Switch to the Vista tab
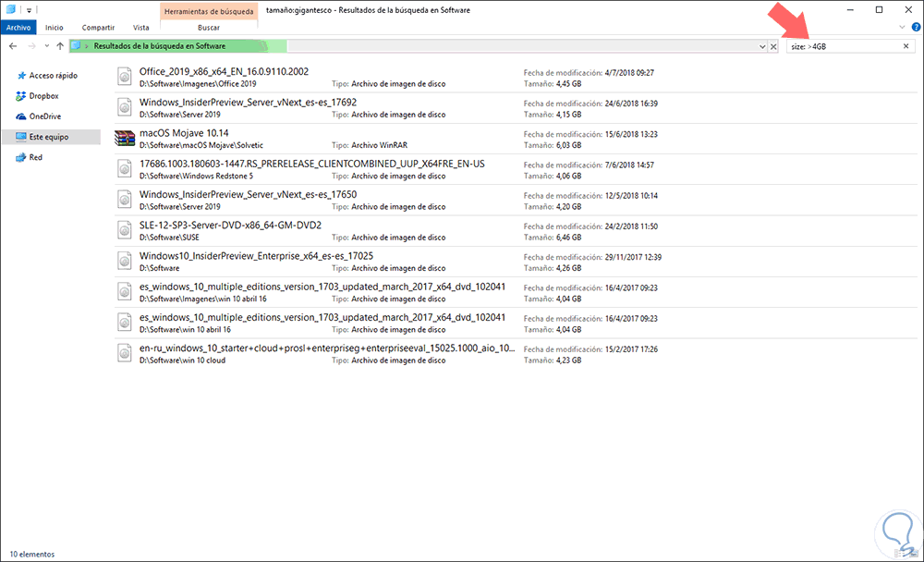Viewport: 924px width, 562px height. point(140,27)
